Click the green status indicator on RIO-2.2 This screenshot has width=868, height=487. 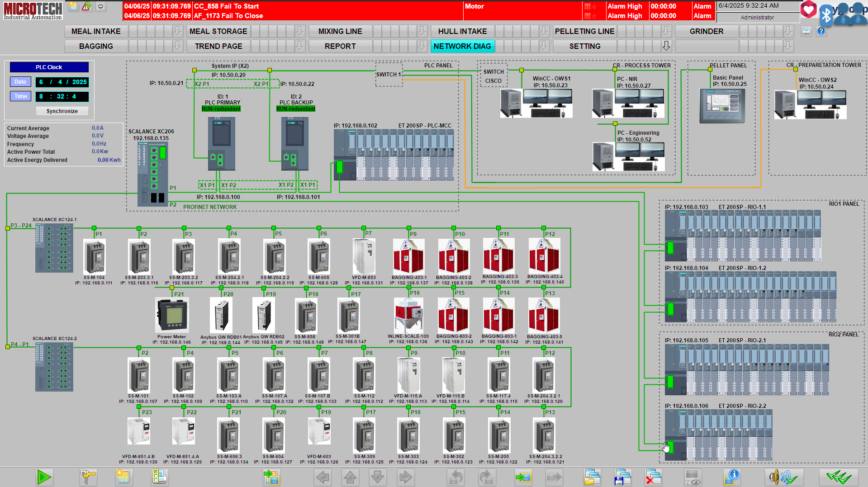click(x=670, y=447)
